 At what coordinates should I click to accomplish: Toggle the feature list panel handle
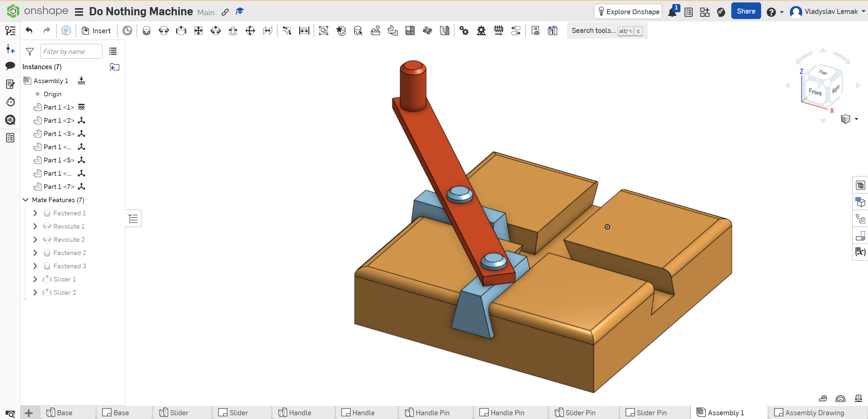(133, 219)
